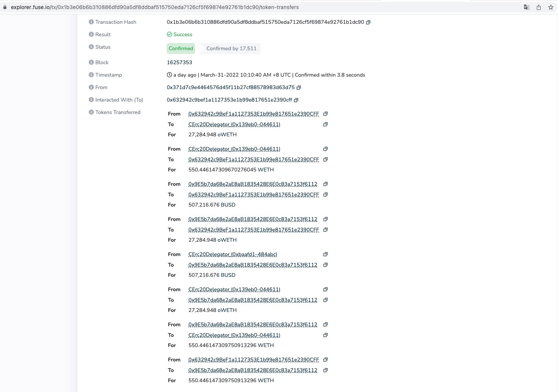Click the info icon next to Timestamp
This screenshot has width=558, height=392.
click(91, 75)
